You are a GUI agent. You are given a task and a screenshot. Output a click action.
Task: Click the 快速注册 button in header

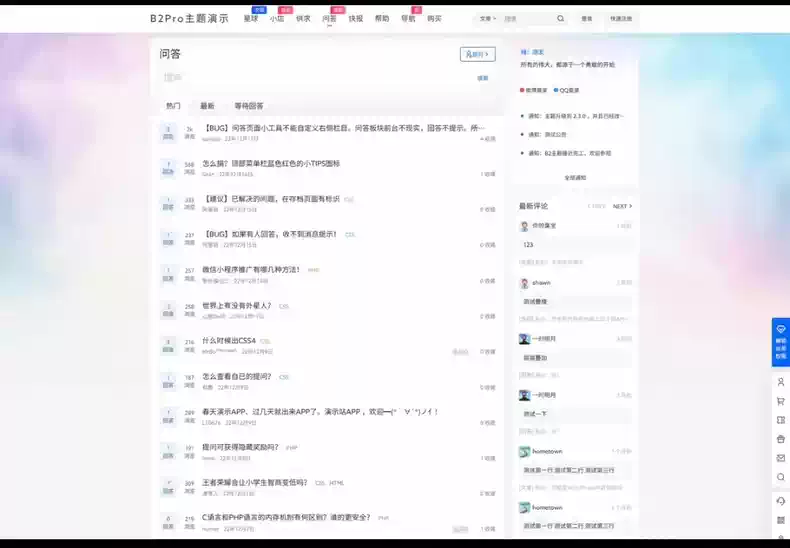621,19
